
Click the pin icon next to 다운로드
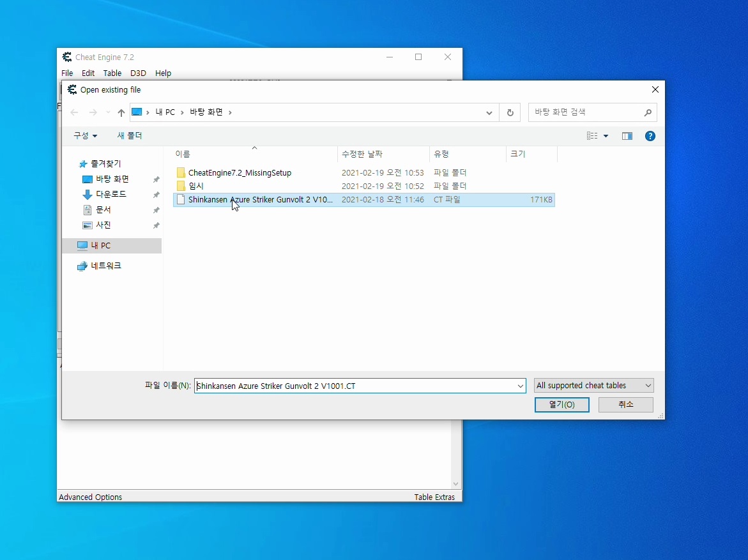(156, 195)
